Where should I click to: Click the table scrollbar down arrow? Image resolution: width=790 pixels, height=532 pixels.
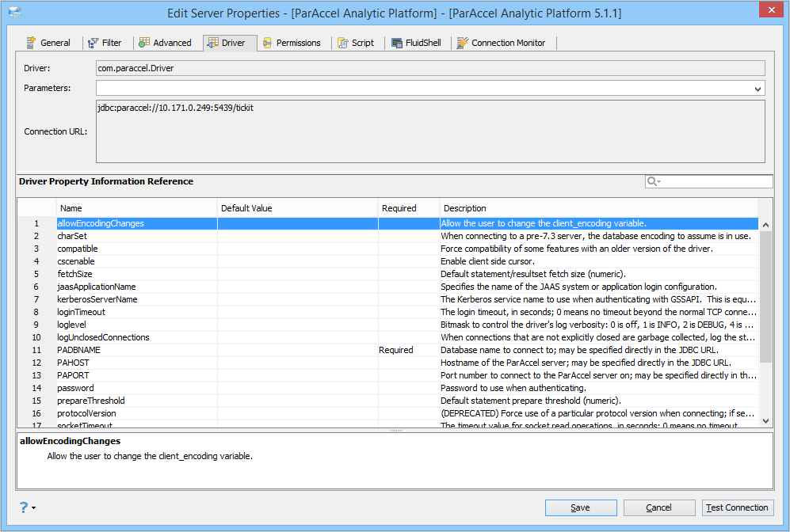pyautogui.click(x=765, y=420)
